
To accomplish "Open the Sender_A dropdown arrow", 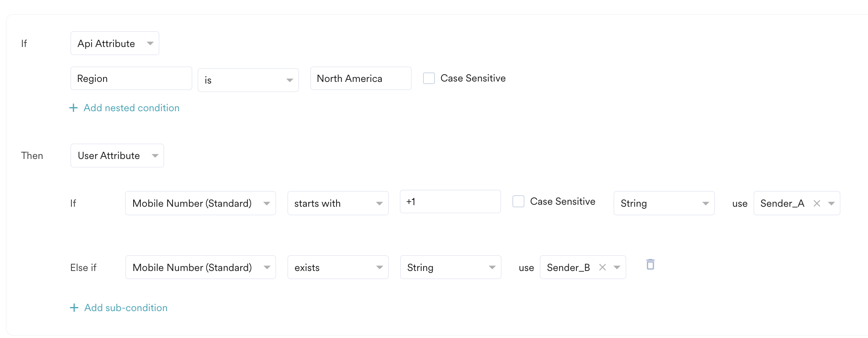I will click(x=831, y=204).
